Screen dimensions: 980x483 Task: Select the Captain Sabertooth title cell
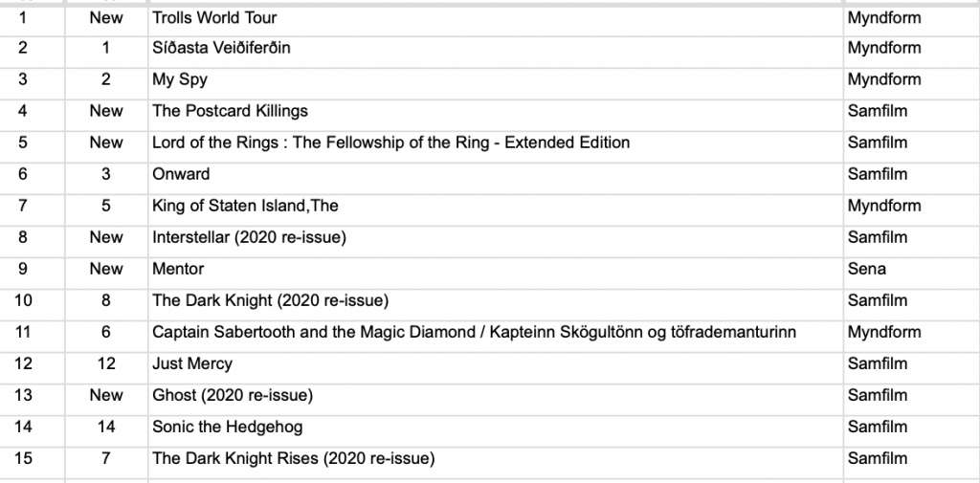click(475, 332)
